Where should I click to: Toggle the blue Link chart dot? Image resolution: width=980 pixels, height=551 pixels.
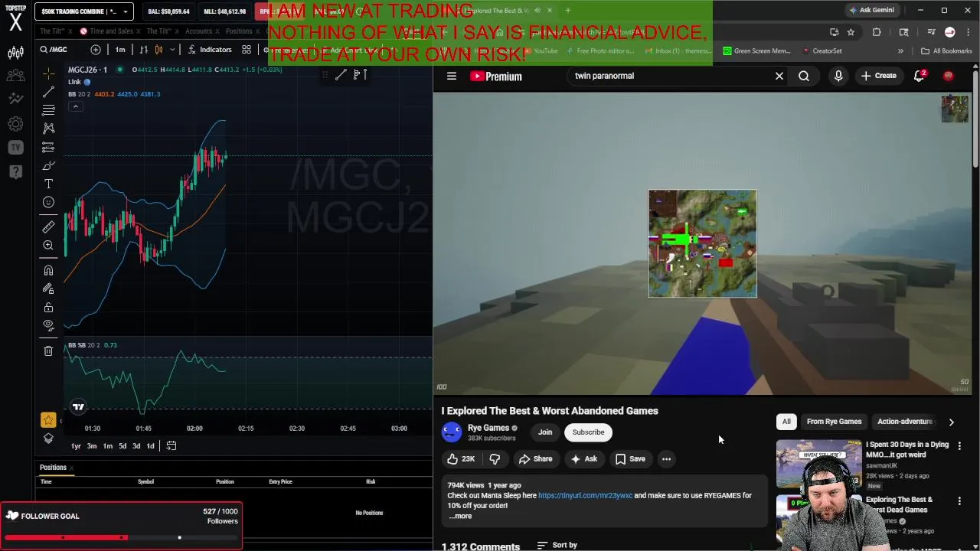coord(87,82)
